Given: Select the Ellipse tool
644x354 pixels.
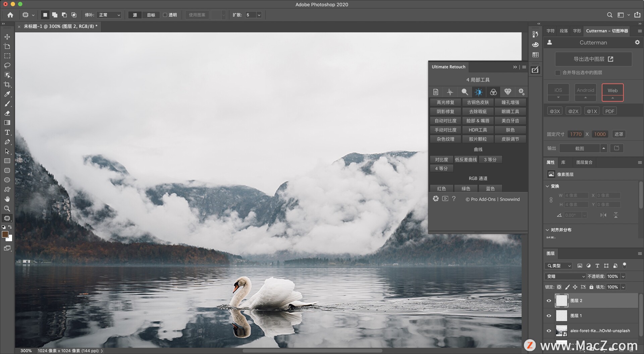Looking at the screenshot, I should pyautogui.click(x=7, y=180).
